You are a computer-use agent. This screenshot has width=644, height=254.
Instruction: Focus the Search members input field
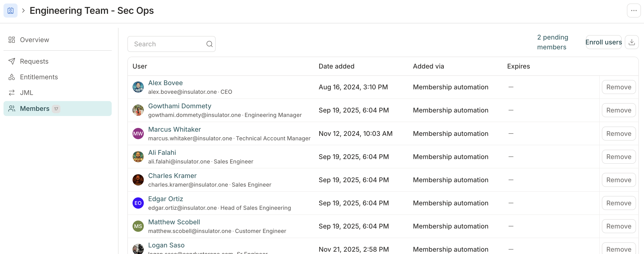click(171, 44)
